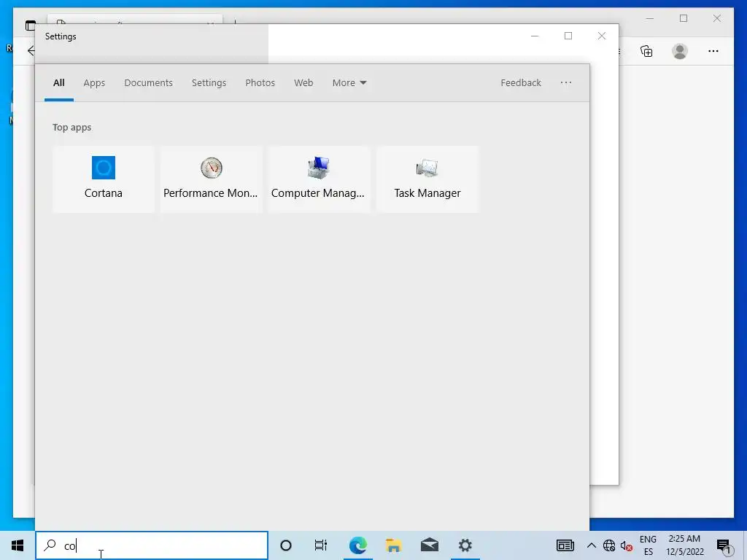Maximize the Settings window
747x560 pixels.
coord(568,36)
